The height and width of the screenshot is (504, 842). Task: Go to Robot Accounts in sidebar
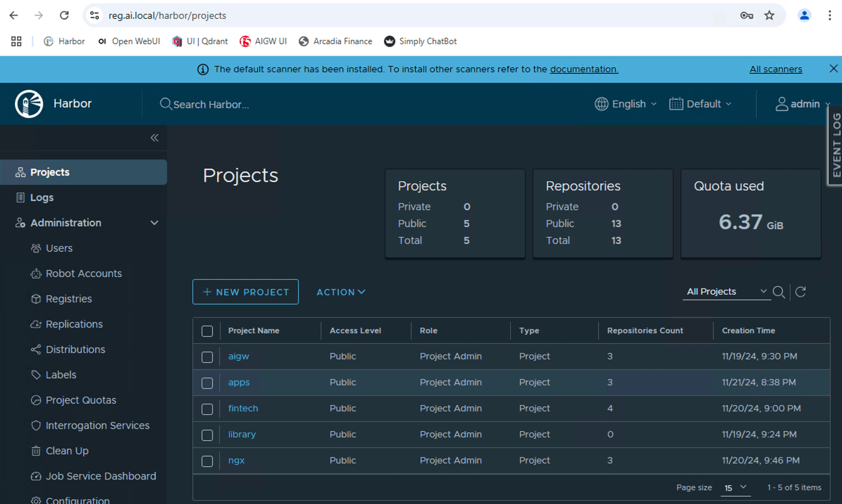tap(83, 273)
